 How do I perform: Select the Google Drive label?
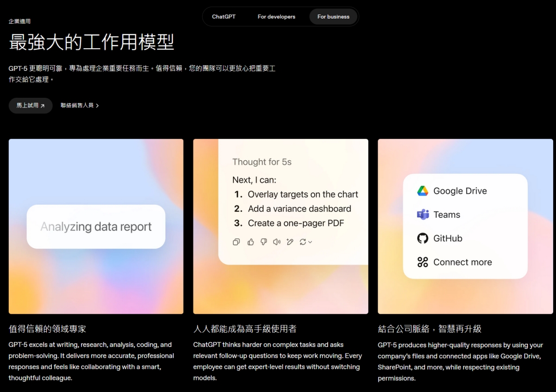(460, 191)
